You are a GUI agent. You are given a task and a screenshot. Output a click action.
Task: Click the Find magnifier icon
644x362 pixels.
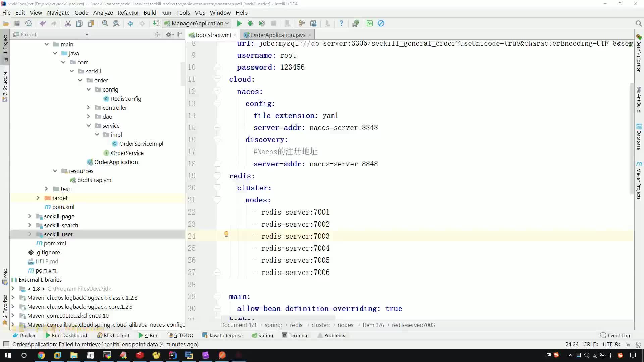(x=105, y=23)
